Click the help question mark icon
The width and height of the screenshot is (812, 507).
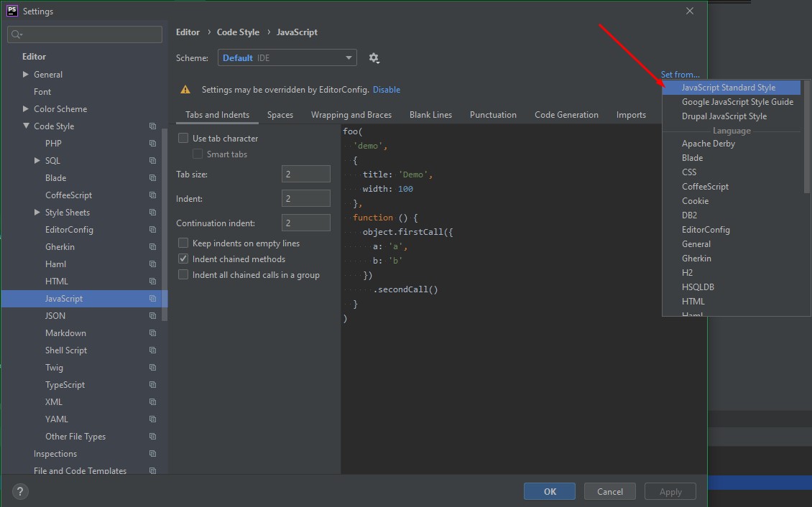(20, 491)
